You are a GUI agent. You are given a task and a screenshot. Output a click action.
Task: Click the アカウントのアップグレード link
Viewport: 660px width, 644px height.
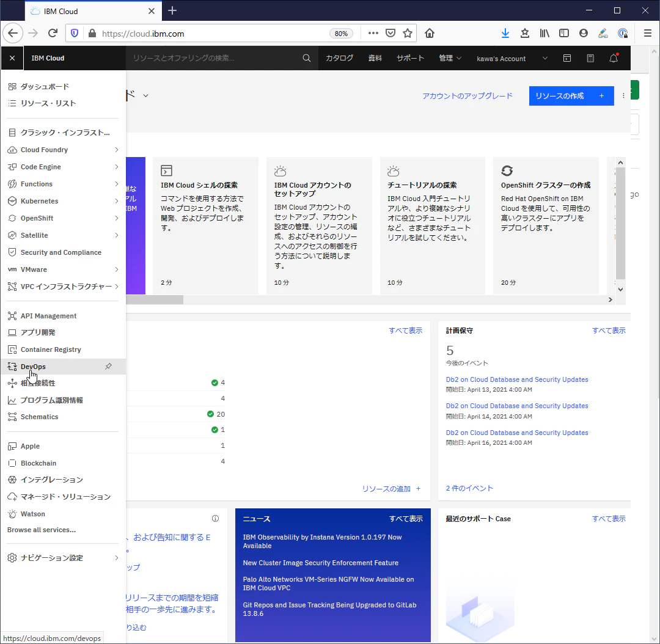[468, 96]
